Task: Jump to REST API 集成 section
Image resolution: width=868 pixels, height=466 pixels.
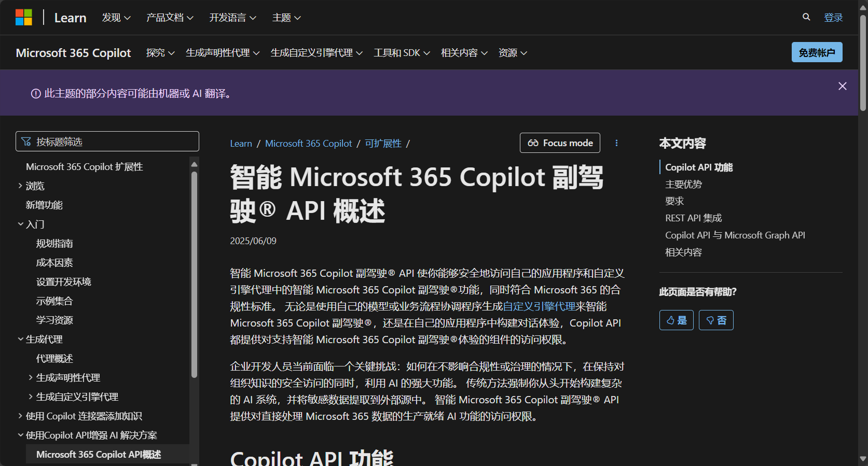Action: (693, 218)
